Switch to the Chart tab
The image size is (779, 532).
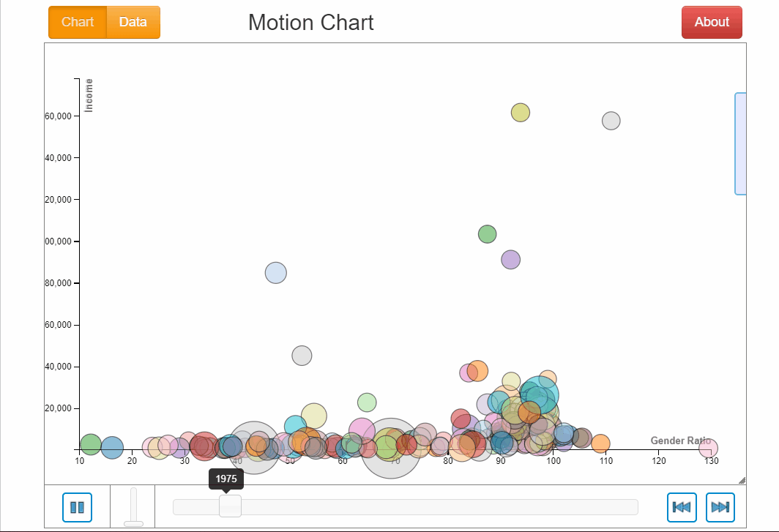78,22
